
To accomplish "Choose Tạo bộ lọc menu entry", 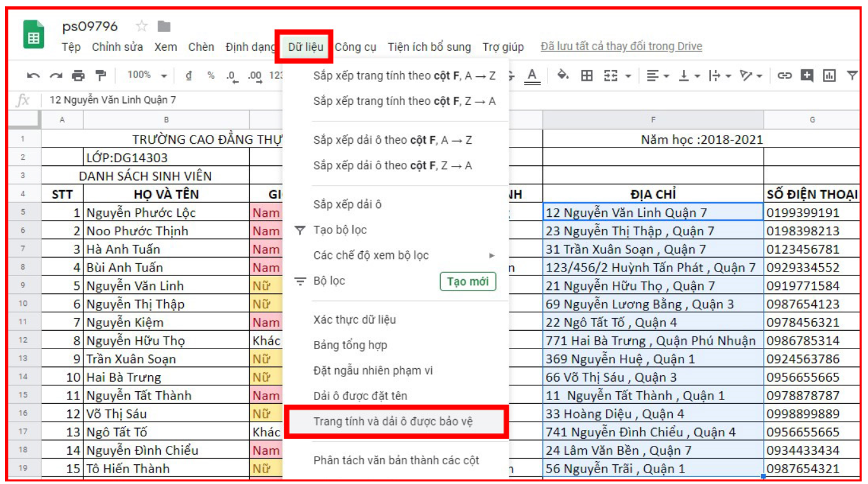I will [x=340, y=230].
